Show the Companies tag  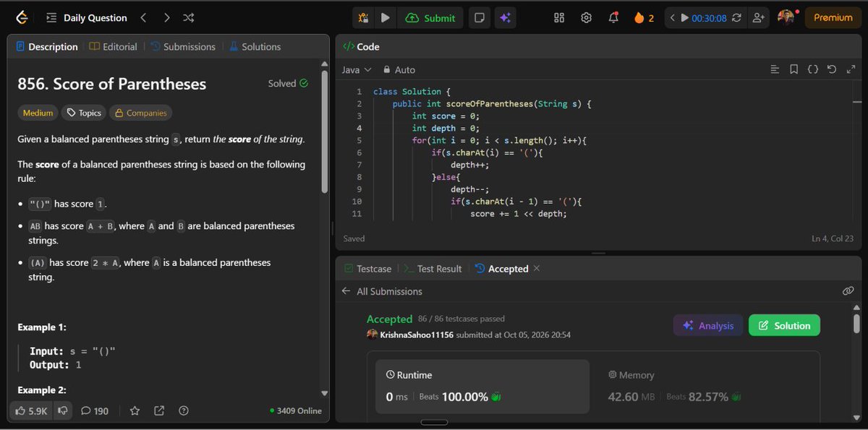(x=140, y=113)
